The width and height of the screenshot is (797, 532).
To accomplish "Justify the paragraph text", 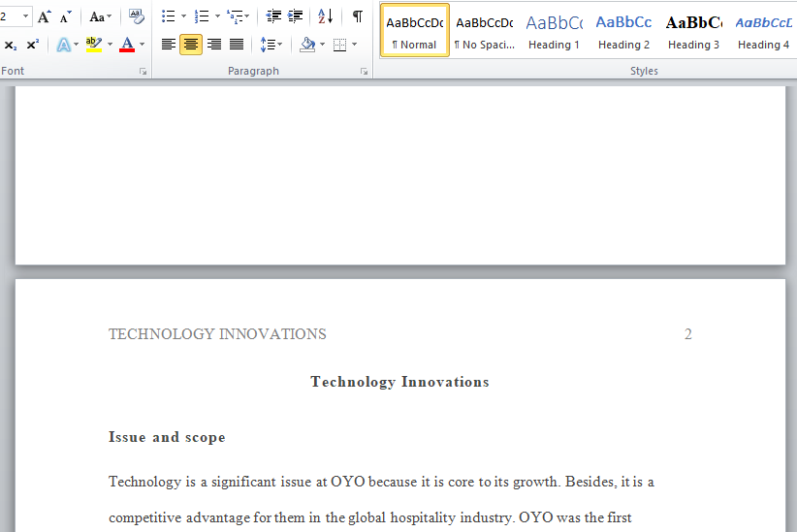I will coord(237,45).
